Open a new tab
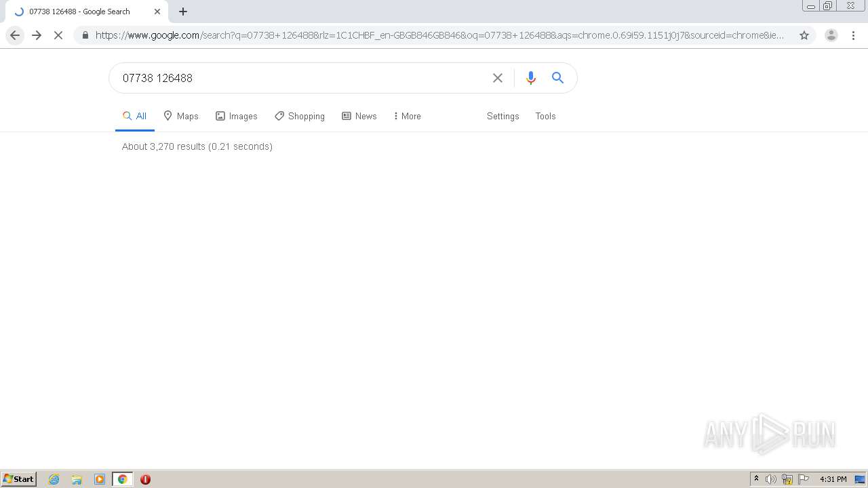This screenshot has width=868, height=488. click(x=183, y=12)
